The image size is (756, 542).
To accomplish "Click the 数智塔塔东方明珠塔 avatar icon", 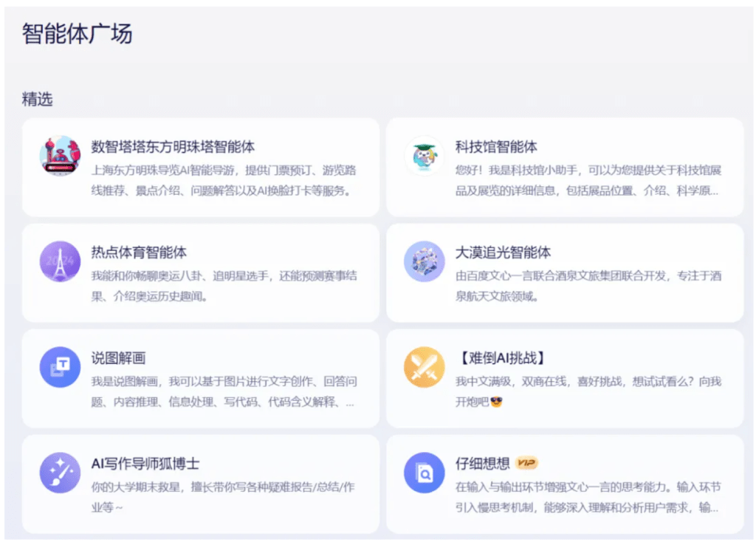I will [60, 156].
